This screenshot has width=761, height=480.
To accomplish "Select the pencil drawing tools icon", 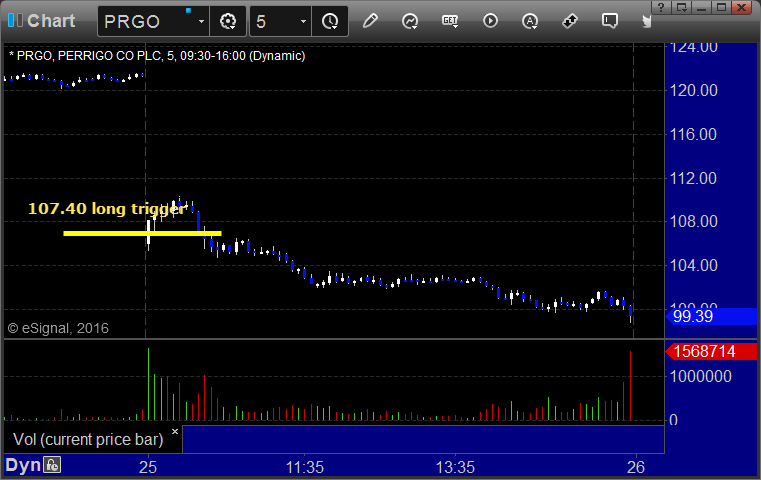I will 370,21.
